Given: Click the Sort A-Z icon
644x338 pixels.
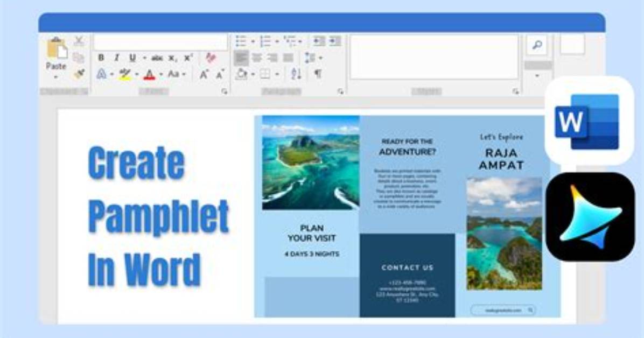Looking at the screenshot, I should click(x=296, y=74).
